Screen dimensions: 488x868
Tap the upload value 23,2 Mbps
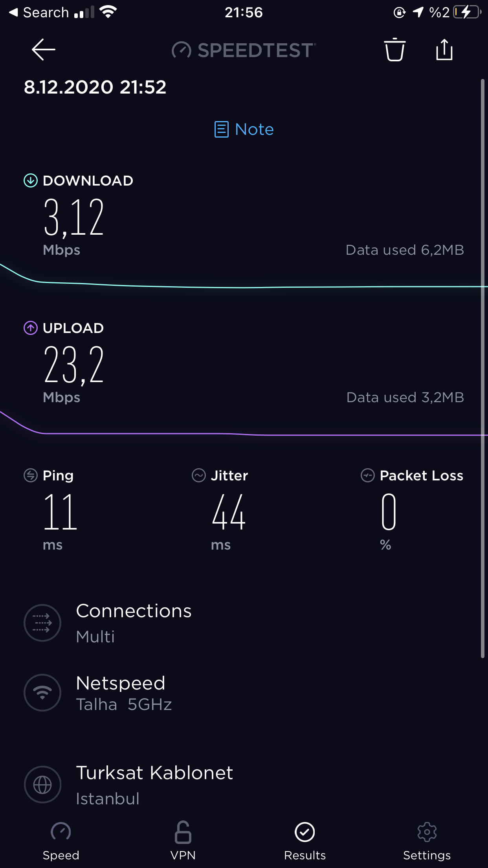pyautogui.click(x=74, y=365)
